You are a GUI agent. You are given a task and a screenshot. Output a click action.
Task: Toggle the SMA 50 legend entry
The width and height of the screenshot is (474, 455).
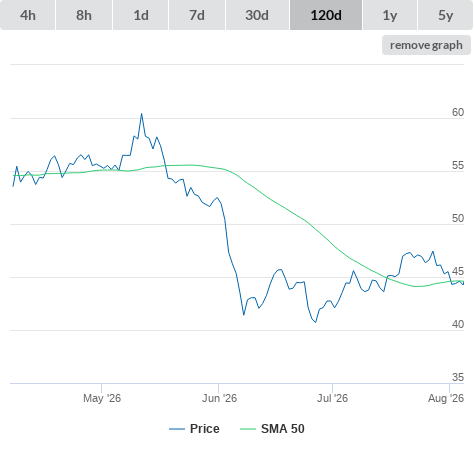283,429
